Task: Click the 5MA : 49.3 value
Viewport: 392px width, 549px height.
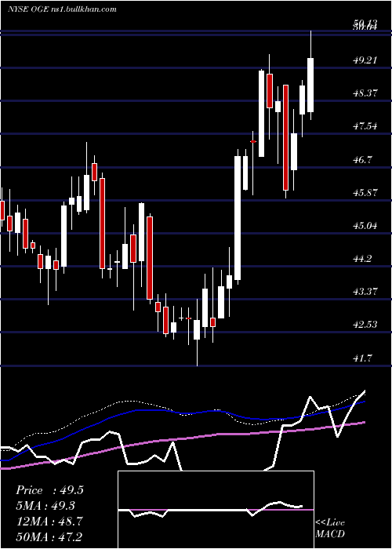Action: click(x=45, y=506)
